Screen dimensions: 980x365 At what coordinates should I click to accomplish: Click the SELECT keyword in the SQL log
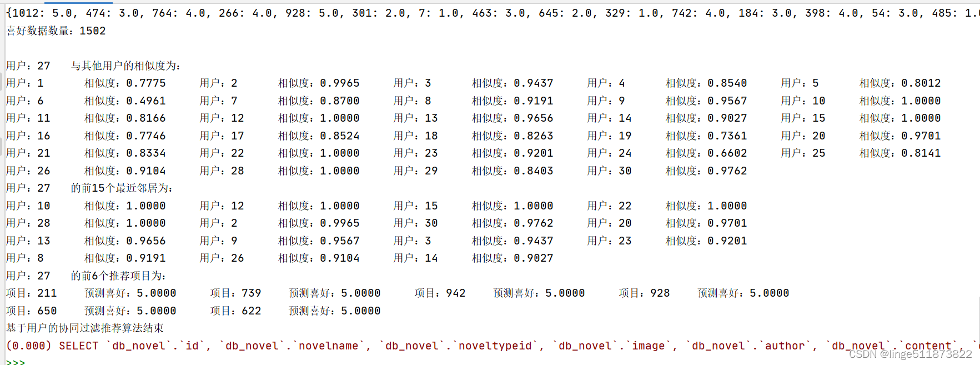coord(79,346)
